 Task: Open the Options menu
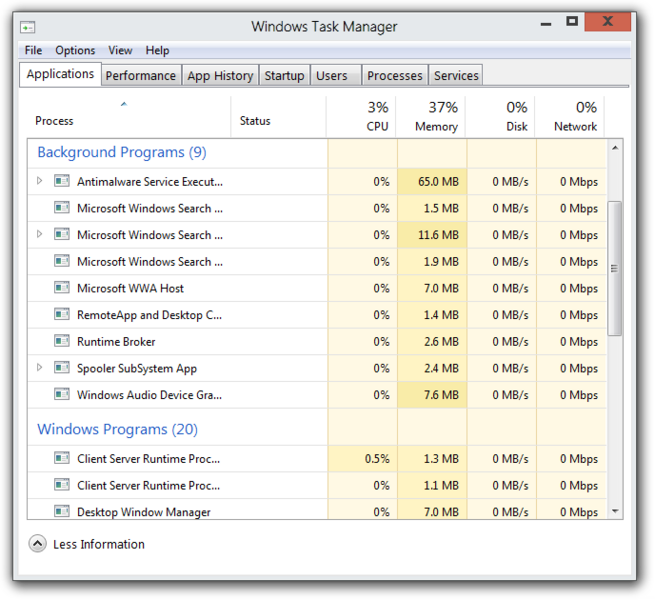[75, 50]
